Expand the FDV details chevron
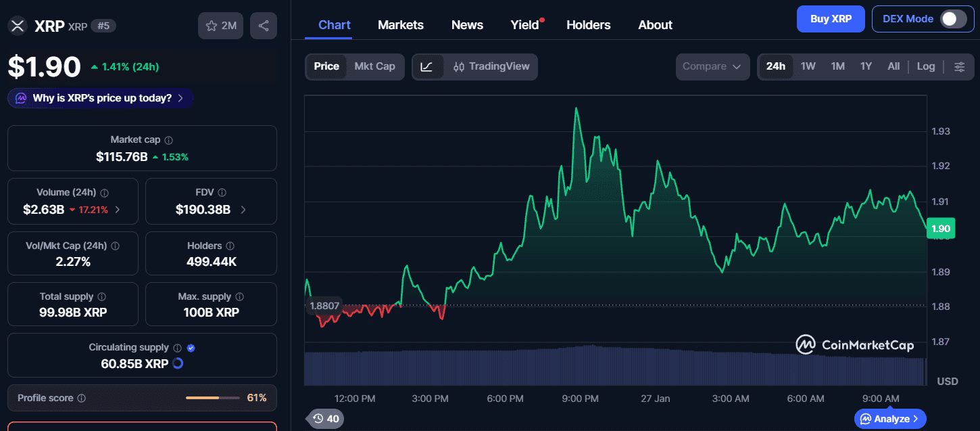 [x=243, y=210]
